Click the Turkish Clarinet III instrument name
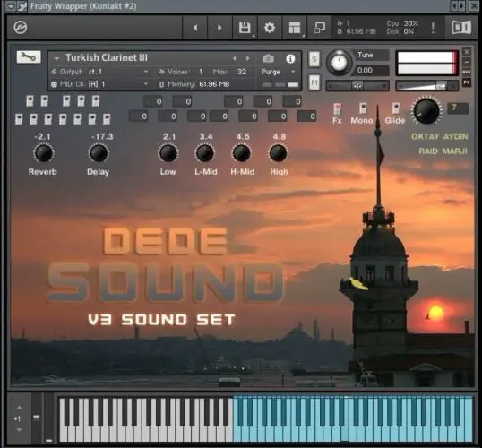The image size is (482, 448). tap(107, 58)
